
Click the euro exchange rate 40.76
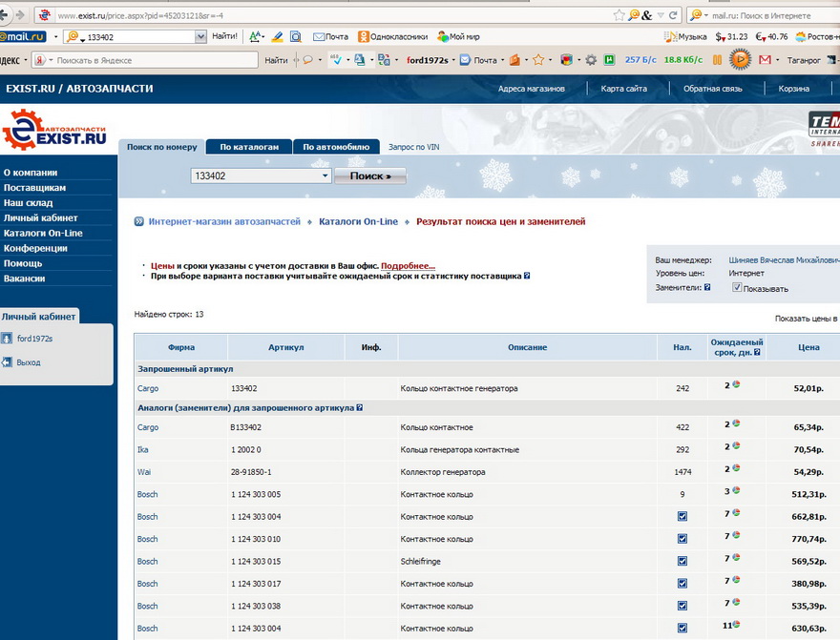(771, 37)
